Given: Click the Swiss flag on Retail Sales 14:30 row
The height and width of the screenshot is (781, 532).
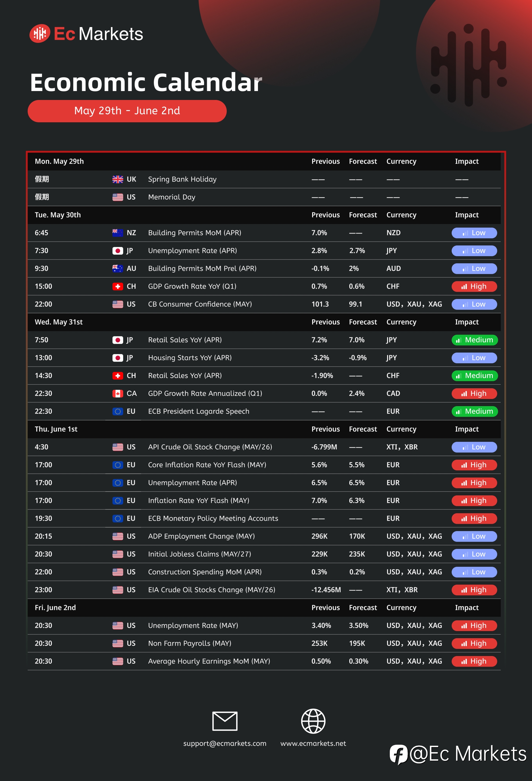Looking at the screenshot, I should (x=118, y=376).
